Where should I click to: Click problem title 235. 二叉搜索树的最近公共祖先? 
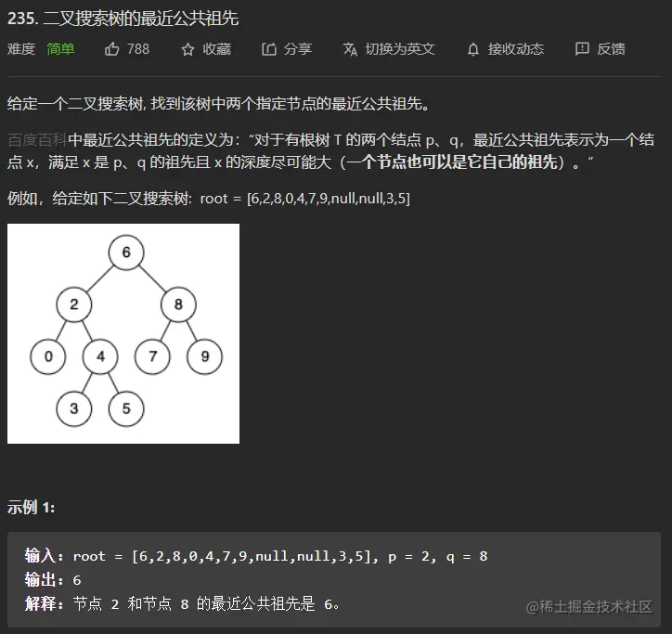(123, 19)
